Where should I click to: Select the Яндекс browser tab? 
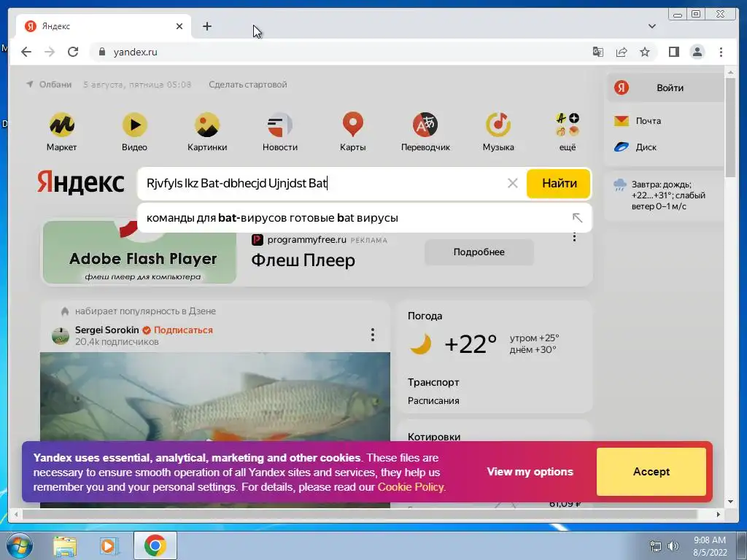tap(102, 26)
